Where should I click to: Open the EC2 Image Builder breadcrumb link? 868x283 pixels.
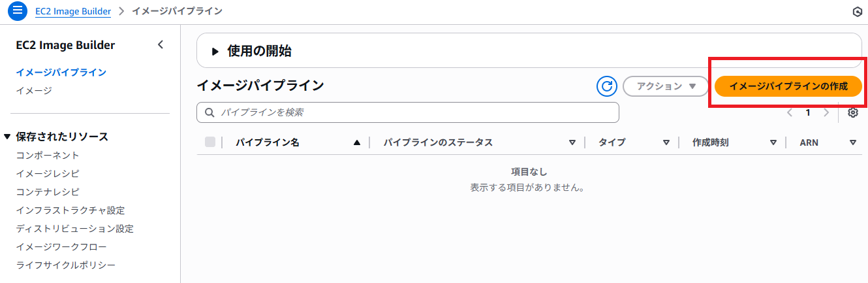point(73,11)
